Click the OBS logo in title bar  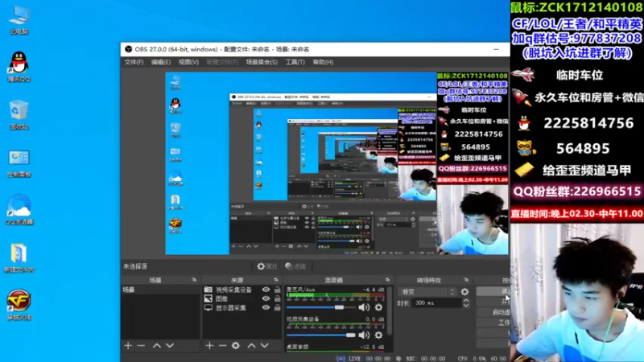(x=129, y=49)
